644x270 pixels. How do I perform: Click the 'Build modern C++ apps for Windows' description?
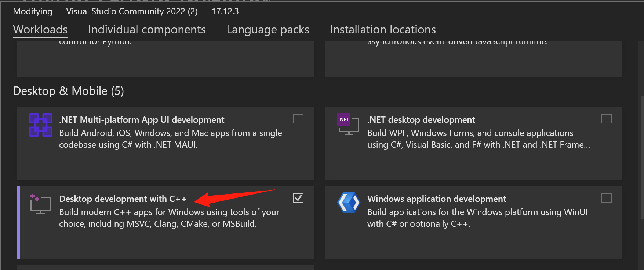pyautogui.click(x=169, y=218)
